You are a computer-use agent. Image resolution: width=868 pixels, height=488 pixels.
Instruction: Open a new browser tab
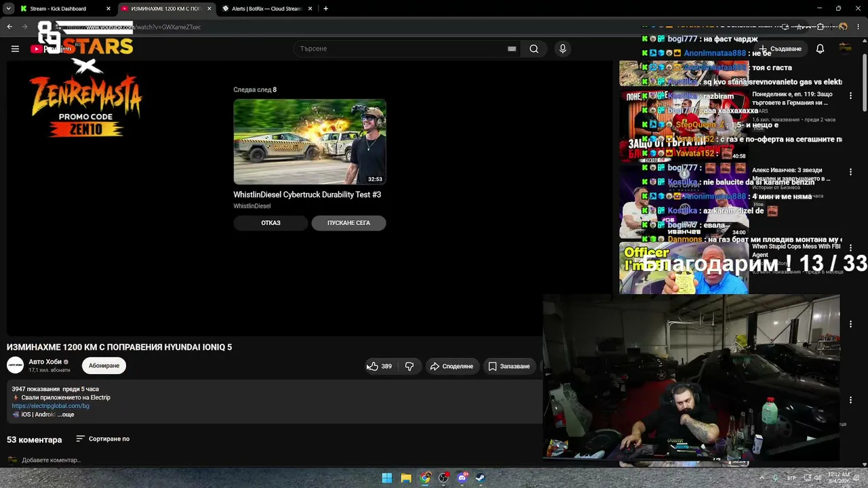pyautogui.click(x=325, y=9)
